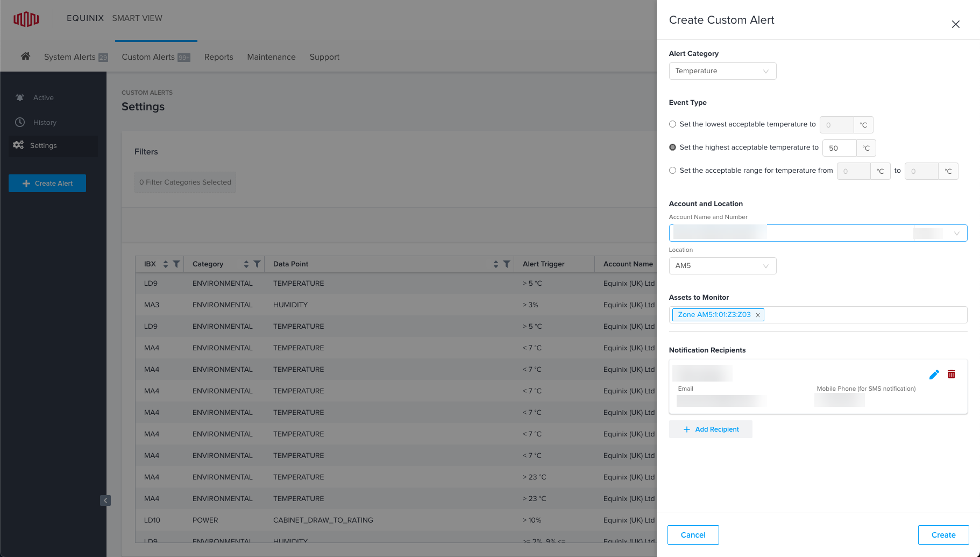Click the Settings gears icon

pyautogui.click(x=18, y=145)
